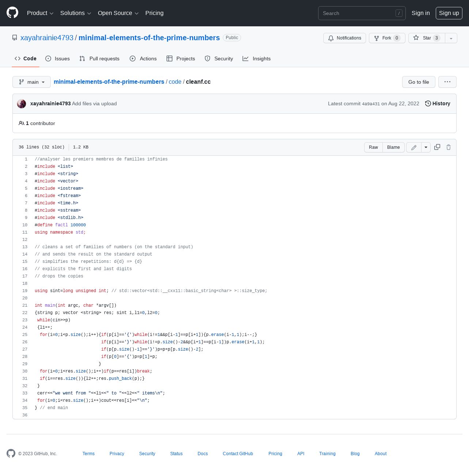The image size is (469, 476).
Task: Copy raw file contents icon
Action: pyautogui.click(x=437, y=147)
